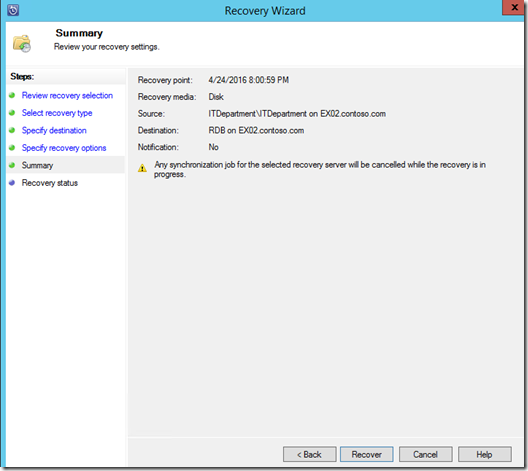Click the Recover button
The height and width of the screenshot is (471, 528).
366,455
